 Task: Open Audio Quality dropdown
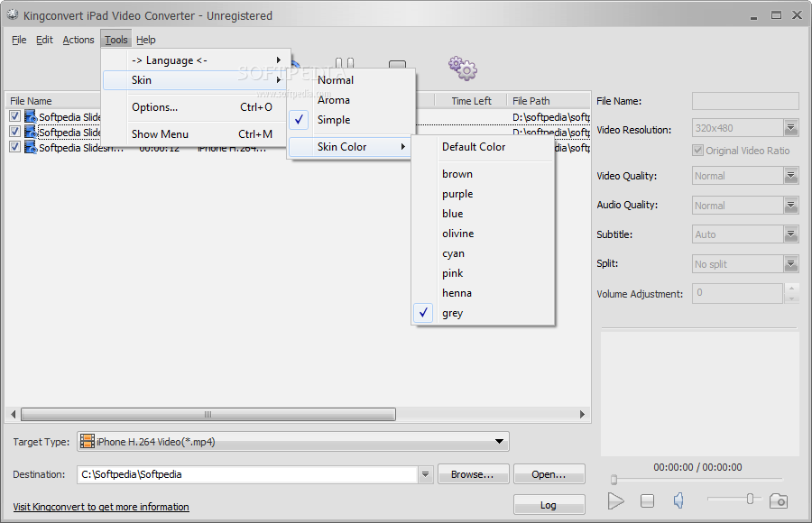(790, 205)
